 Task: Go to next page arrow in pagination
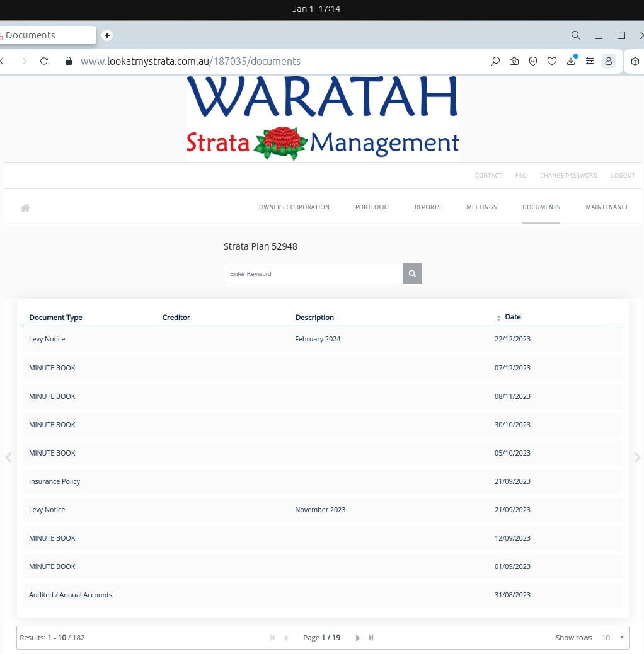357,638
